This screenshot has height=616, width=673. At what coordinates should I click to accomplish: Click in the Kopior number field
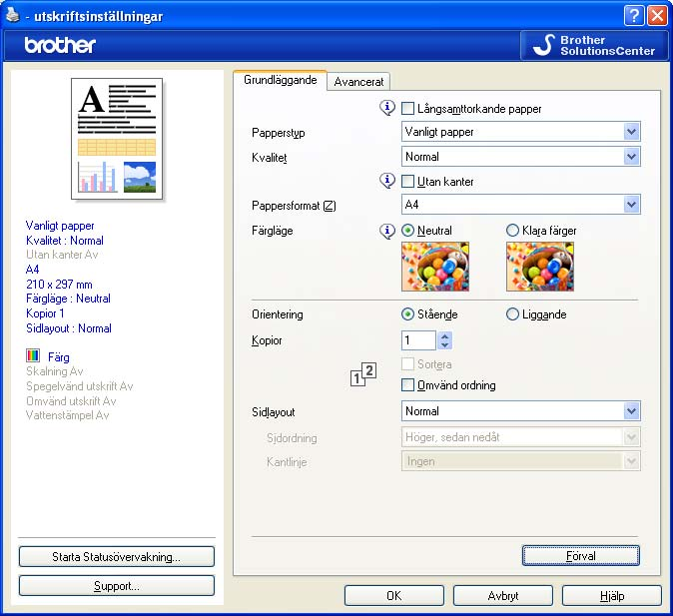[418, 340]
